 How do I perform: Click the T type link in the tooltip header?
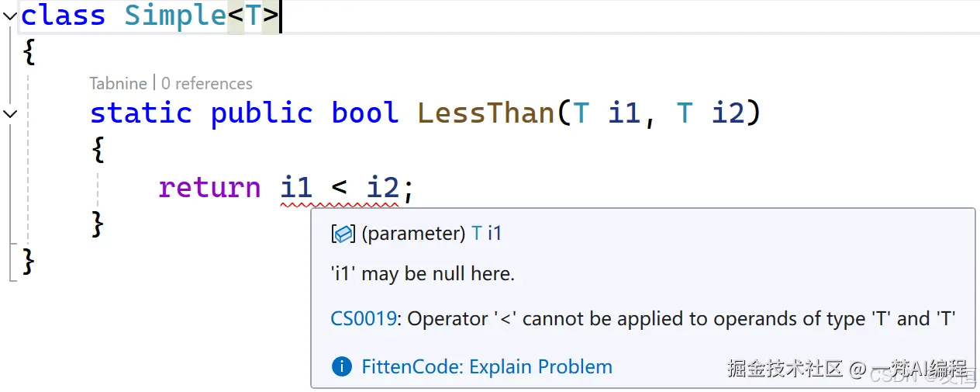pyautogui.click(x=477, y=233)
